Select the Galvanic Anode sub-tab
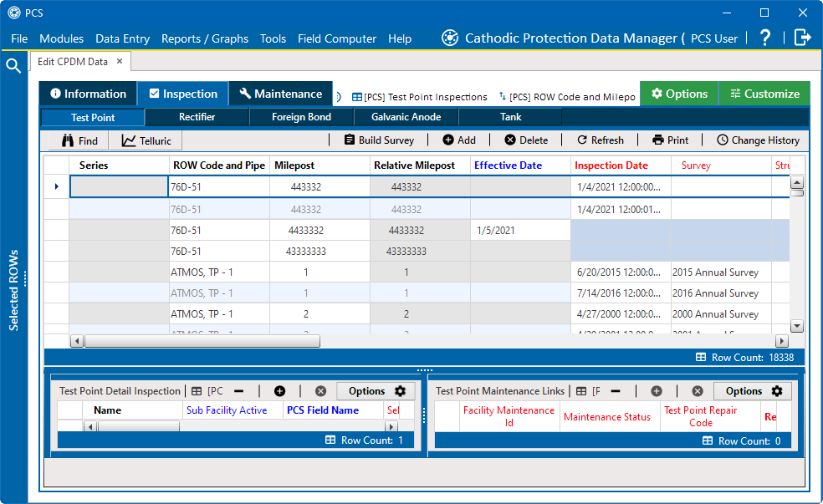This screenshot has height=504, width=823. [406, 117]
